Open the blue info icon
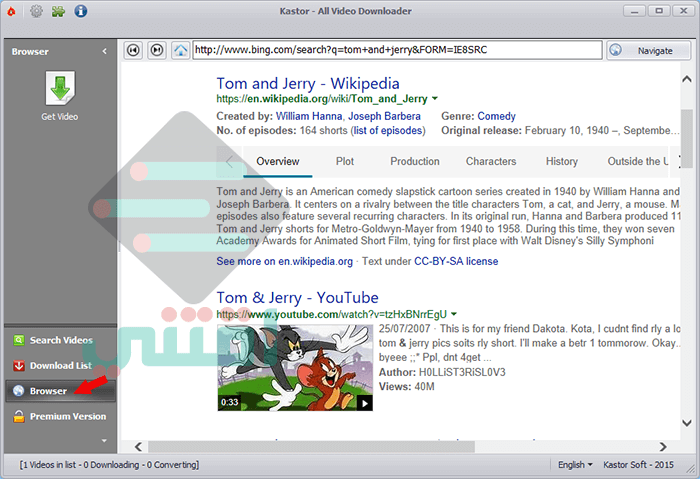Viewport: 700px width, 479px height. (x=81, y=11)
